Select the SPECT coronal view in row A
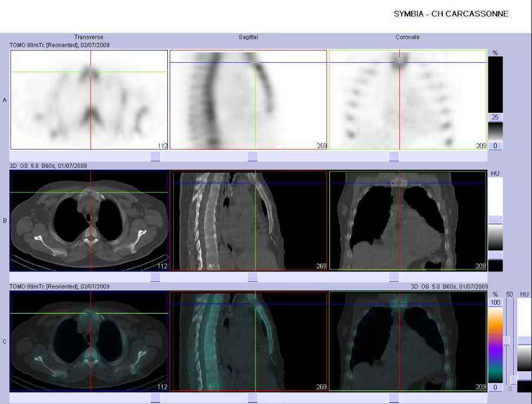The image size is (532, 404). pyautogui.click(x=408, y=100)
